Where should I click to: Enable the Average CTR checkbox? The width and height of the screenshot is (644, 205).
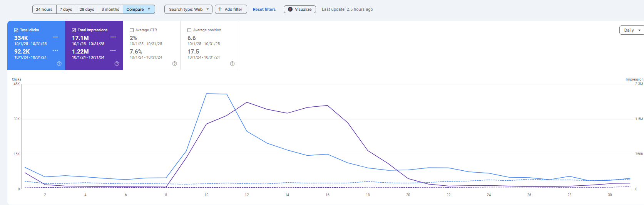[x=132, y=30]
